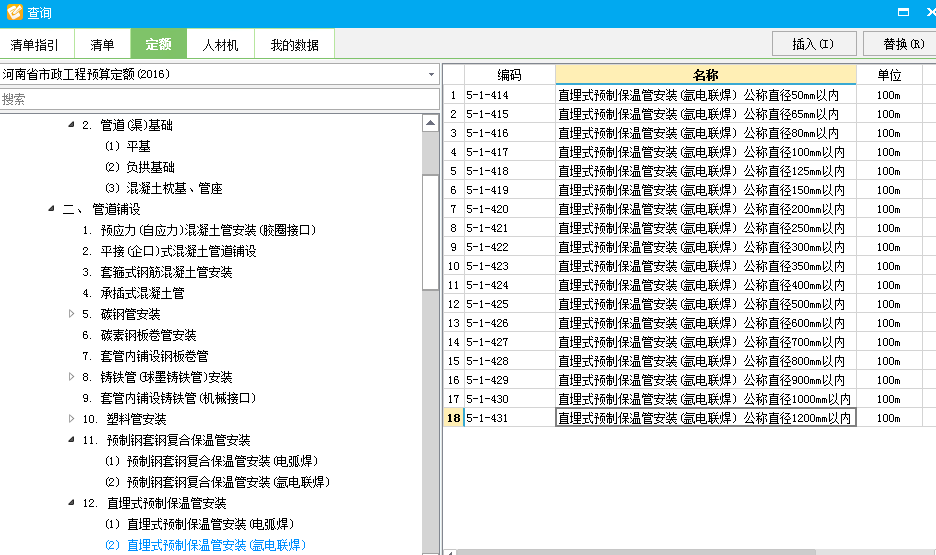
Task: Focus the 搜索 search field
Action: pyautogui.click(x=220, y=99)
